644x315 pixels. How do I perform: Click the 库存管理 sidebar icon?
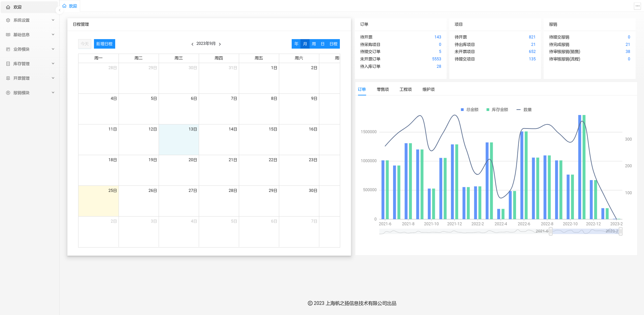tap(8, 64)
